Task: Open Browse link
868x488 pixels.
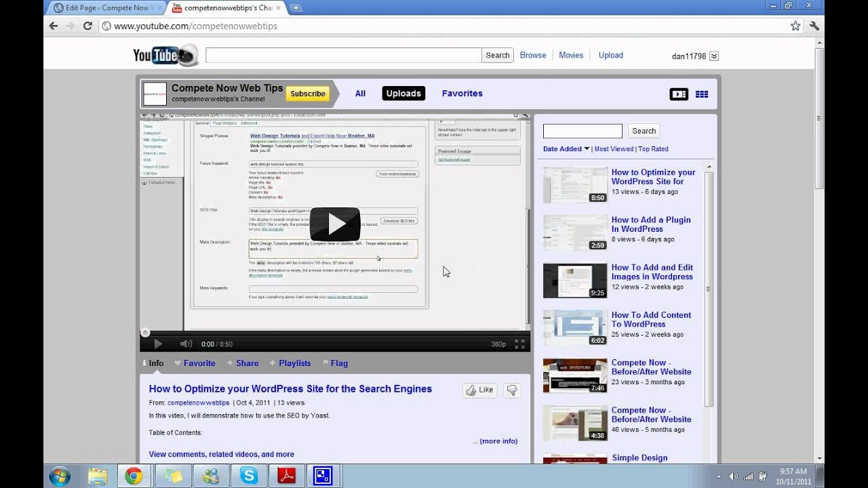Action: point(533,56)
